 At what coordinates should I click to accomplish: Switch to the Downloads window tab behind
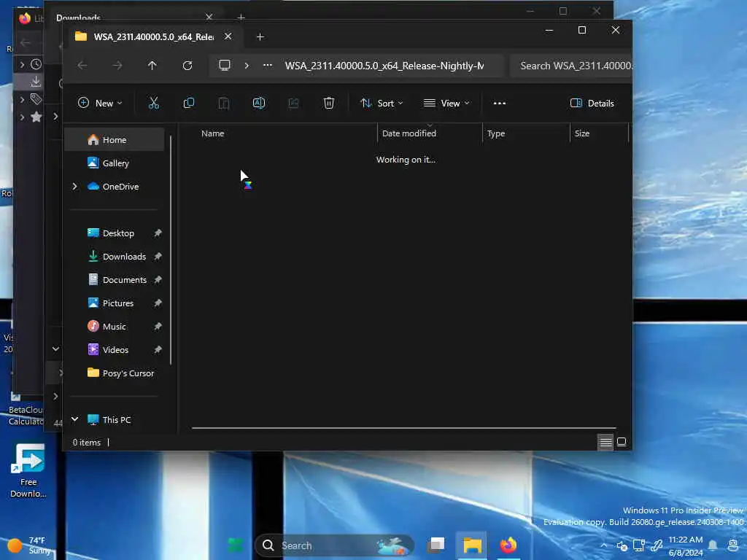tap(79, 17)
